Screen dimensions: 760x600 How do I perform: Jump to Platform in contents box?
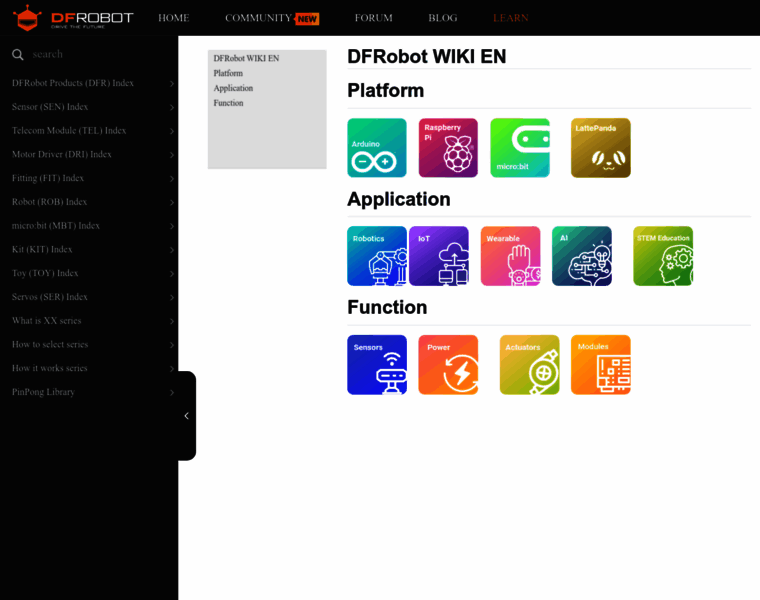pyautogui.click(x=228, y=73)
